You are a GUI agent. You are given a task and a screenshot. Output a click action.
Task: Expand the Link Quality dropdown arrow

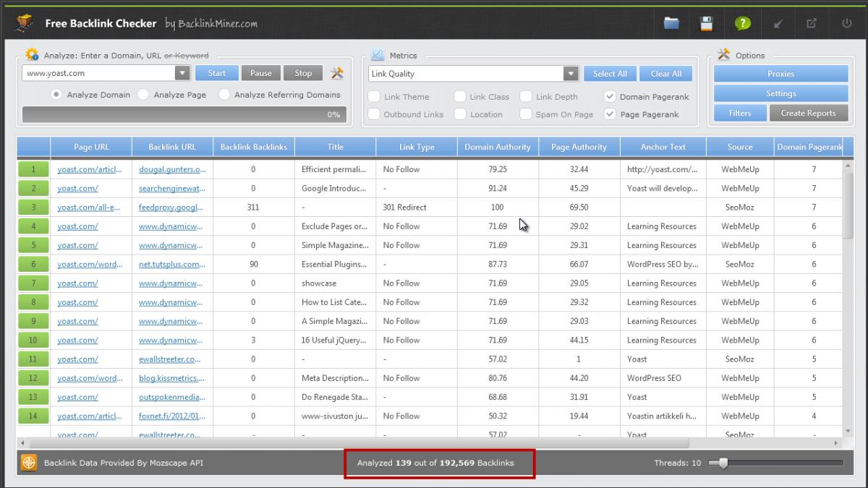pyautogui.click(x=571, y=74)
